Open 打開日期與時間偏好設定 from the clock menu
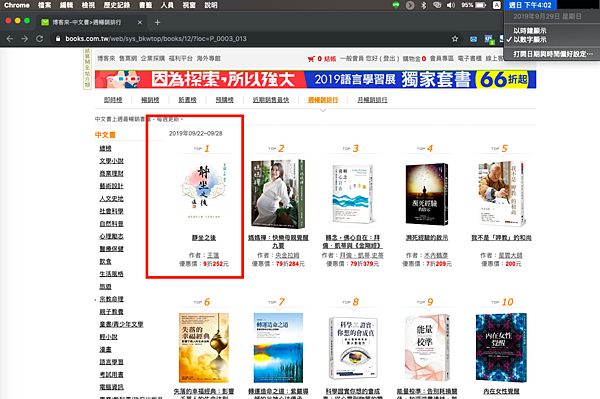Viewport: 600px width, 399px height. coord(553,54)
